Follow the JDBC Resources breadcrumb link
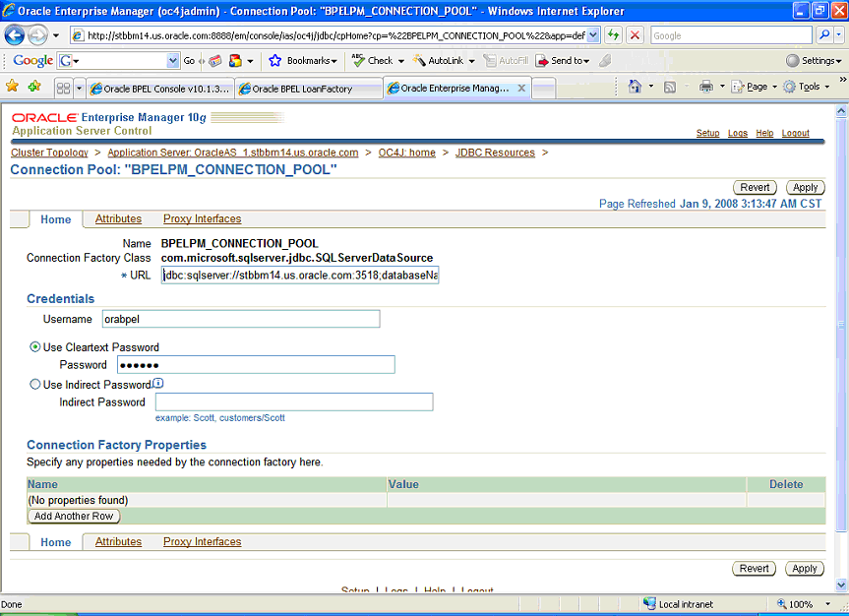 click(495, 153)
